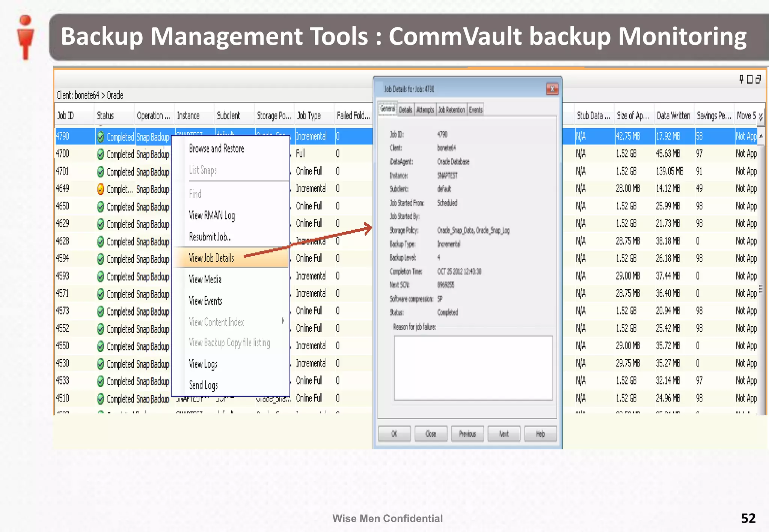This screenshot has width=769, height=532.
Task: Sort by the Status column header
Action: click(x=114, y=116)
